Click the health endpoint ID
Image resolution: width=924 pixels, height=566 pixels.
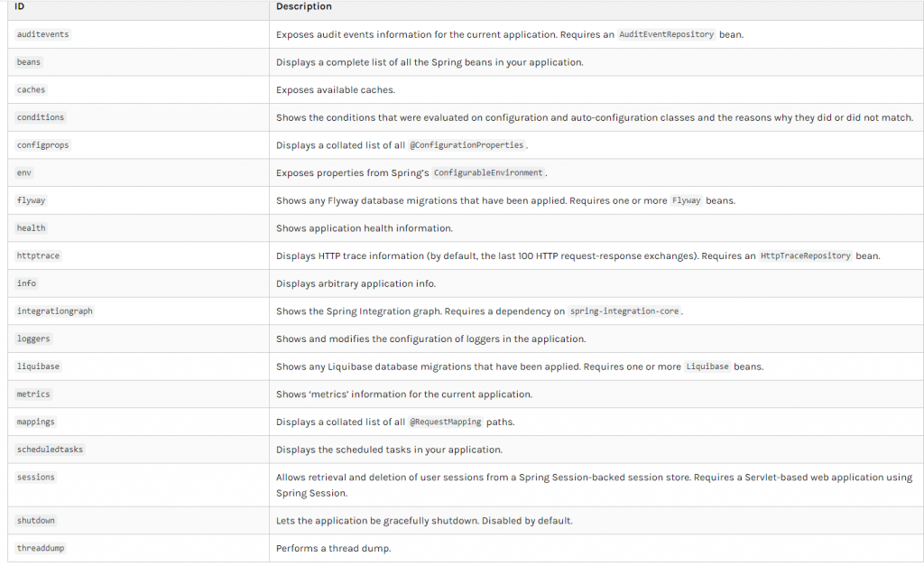tap(31, 228)
